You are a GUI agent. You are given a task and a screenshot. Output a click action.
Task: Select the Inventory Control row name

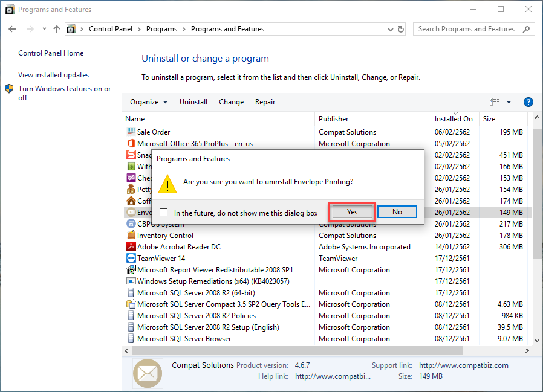(165, 236)
